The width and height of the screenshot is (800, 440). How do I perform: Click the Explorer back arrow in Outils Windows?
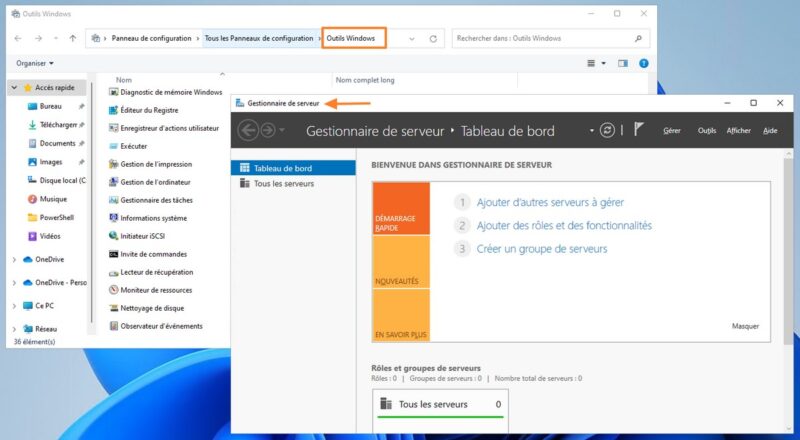18,38
